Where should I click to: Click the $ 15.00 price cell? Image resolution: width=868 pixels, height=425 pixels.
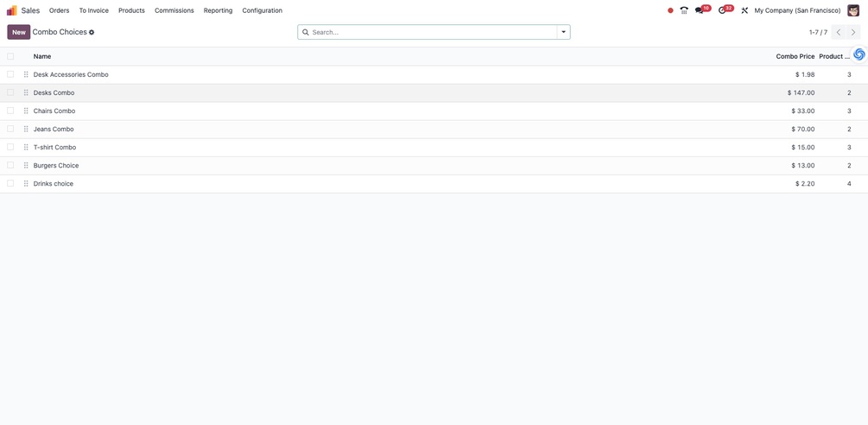coord(802,147)
